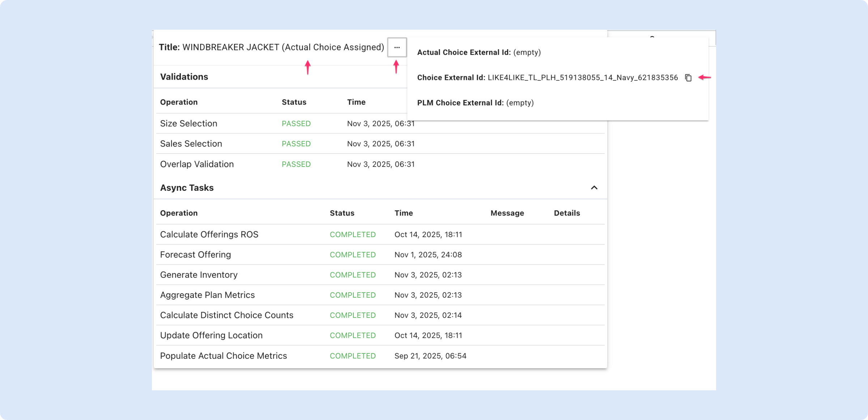Copy the Choice External Id value
Screen dimensions: 868x420
click(x=688, y=78)
